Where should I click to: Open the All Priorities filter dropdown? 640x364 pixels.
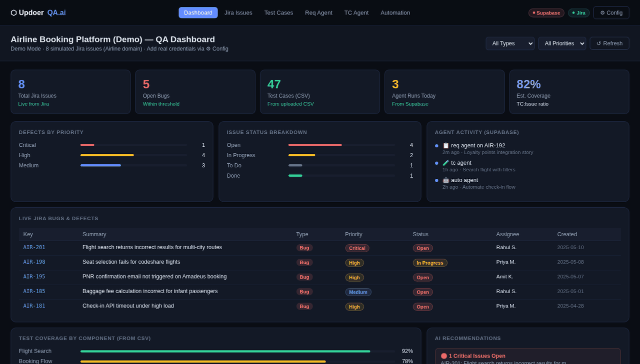(562, 43)
